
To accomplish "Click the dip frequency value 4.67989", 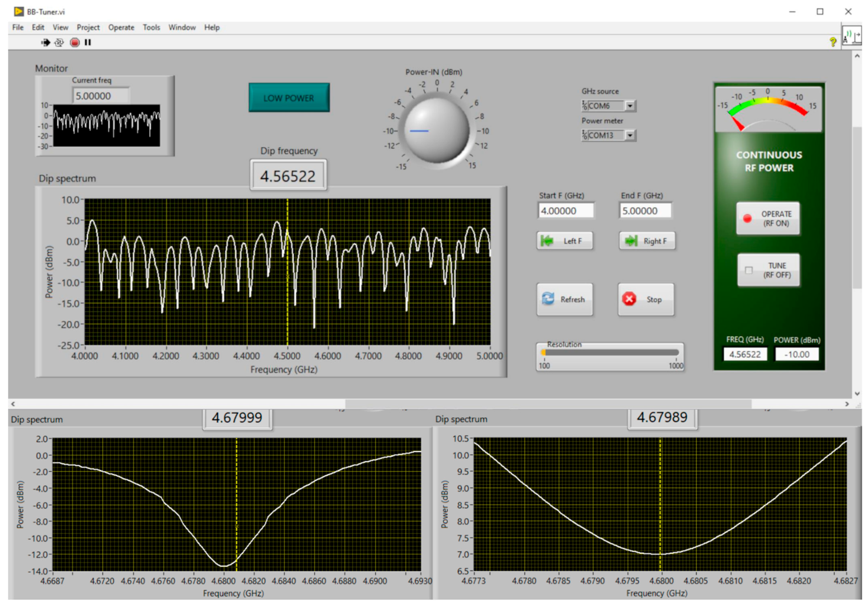I will 662,417.
